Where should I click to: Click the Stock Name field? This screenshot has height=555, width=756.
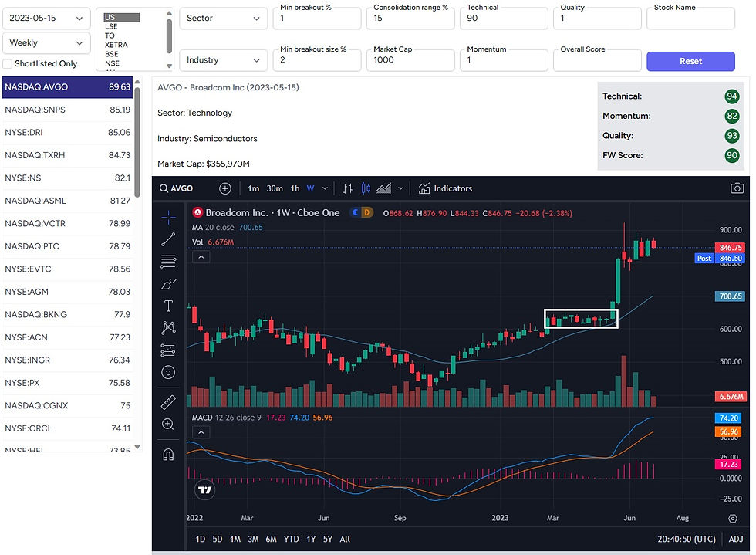pos(690,19)
